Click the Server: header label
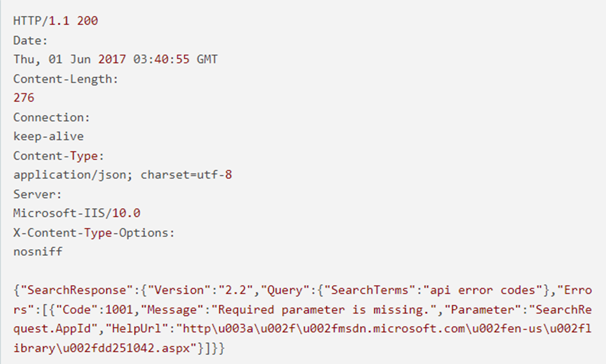606x364 pixels. (37, 194)
